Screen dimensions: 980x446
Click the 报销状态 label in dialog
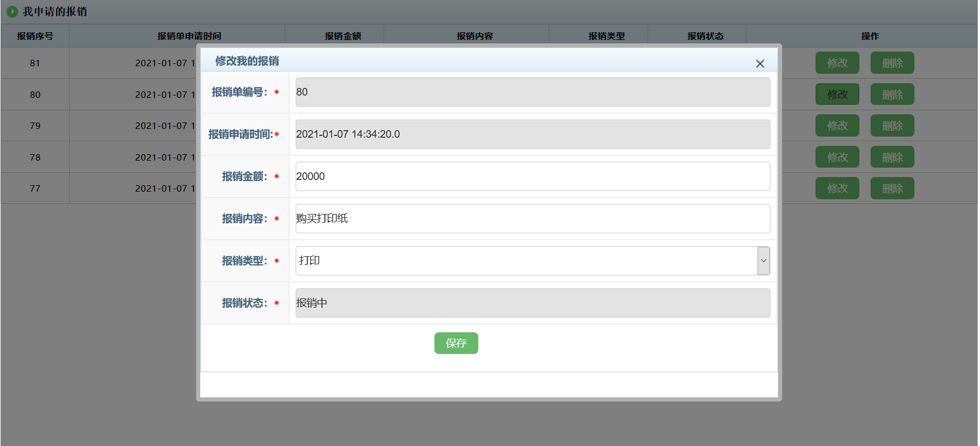point(245,303)
